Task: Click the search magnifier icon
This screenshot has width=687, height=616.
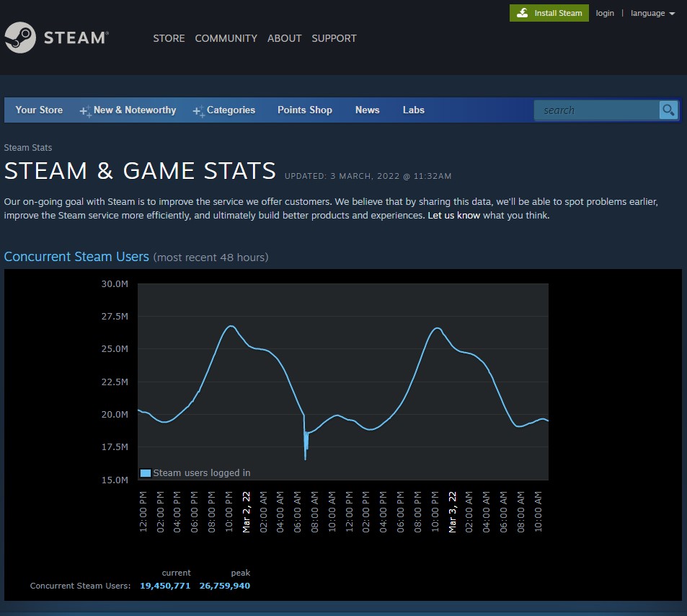Action: [668, 110]
